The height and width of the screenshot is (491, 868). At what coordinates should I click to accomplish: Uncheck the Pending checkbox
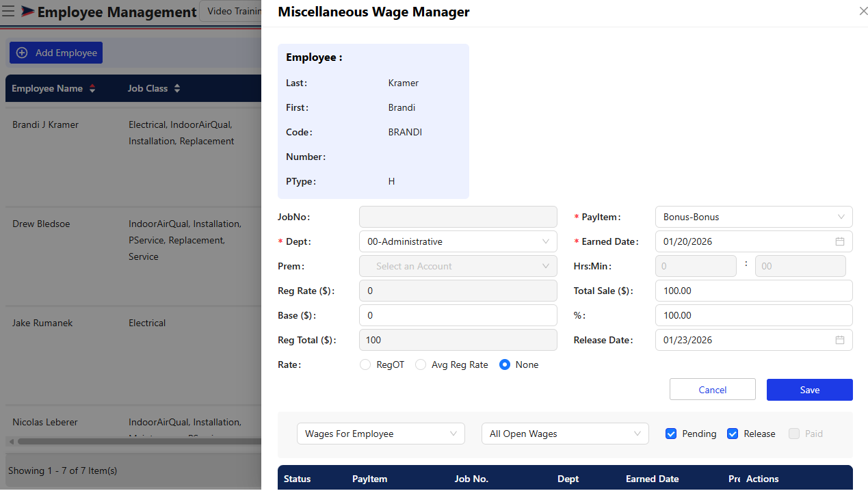point(671,434)
